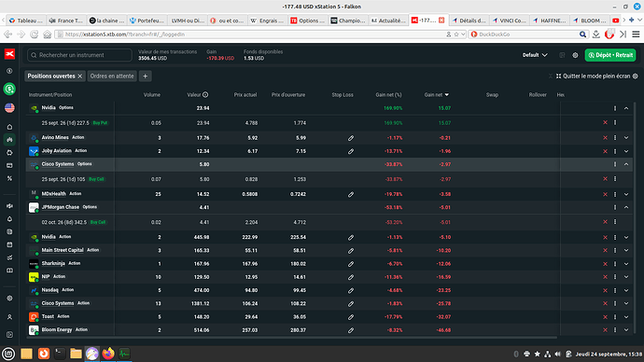Screen dimensions: 644x362
Task: Open more options for Cisco Systems Action
Action: click(615, 304)
